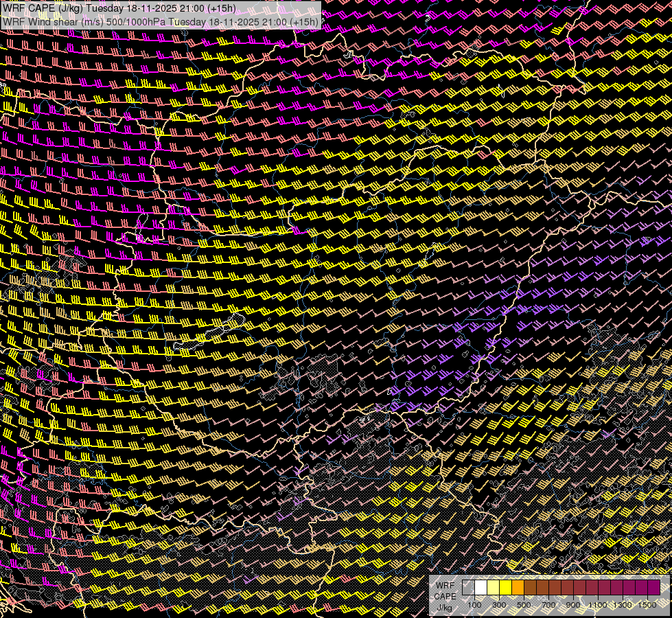Select the last magenta-purple legend swatch above 1500
The image size is (672, 618).
(654, 588)
